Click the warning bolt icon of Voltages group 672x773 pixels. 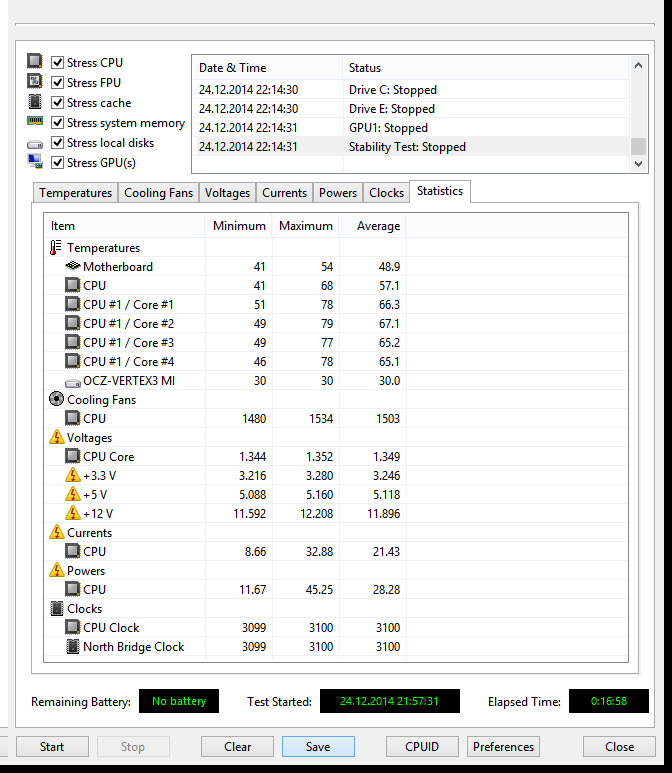pos(57,437)
